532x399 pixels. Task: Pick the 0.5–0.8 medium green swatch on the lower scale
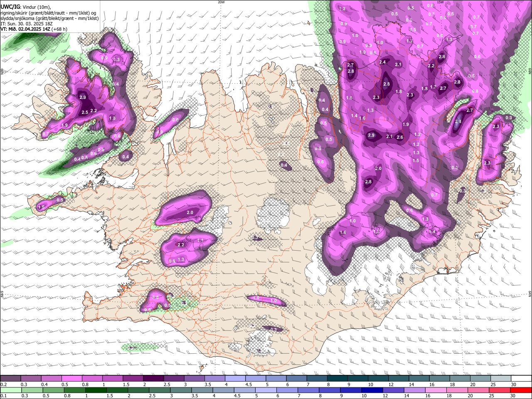pyautogui.click(x=53, y=390)
